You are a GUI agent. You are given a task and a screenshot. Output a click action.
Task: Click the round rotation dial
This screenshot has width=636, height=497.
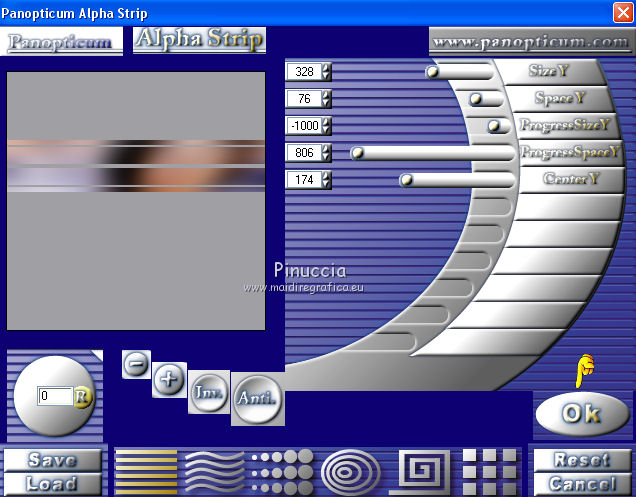click(x=54, y=396)
